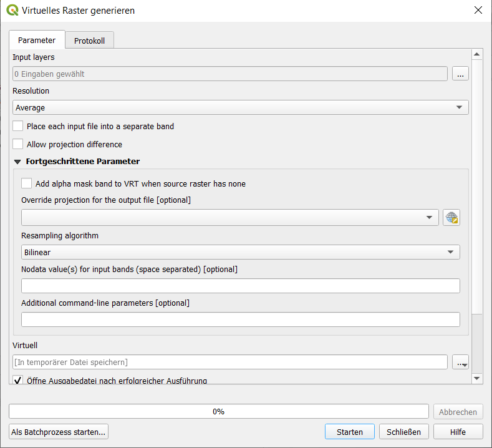This screenshot has height=448, width=492.
Task: Open the Hilfe help button
Action: click(x=458, y=432)
